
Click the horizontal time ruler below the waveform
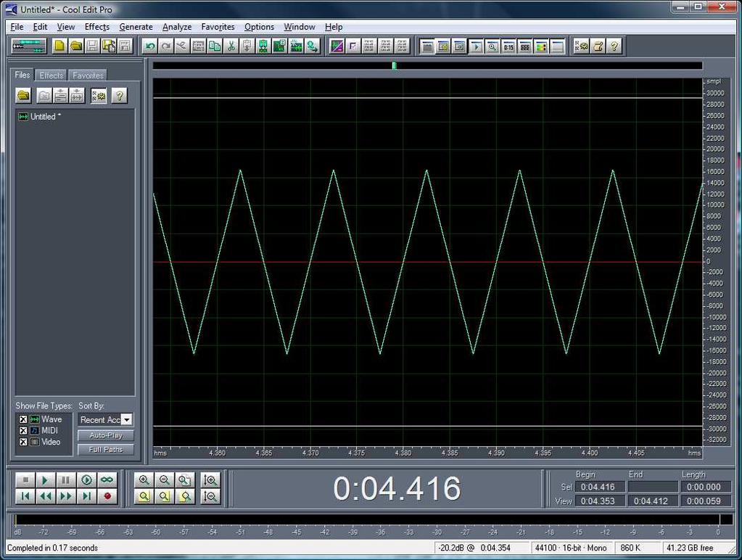(427, 453)
